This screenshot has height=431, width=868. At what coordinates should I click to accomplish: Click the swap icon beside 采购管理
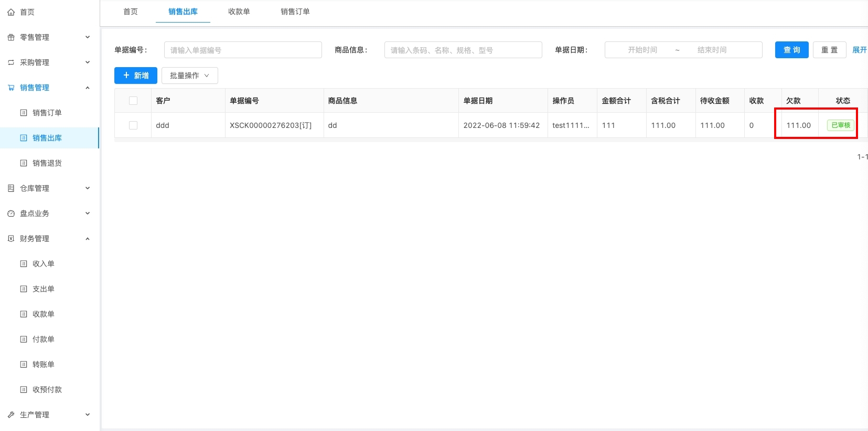coord(11,62)
